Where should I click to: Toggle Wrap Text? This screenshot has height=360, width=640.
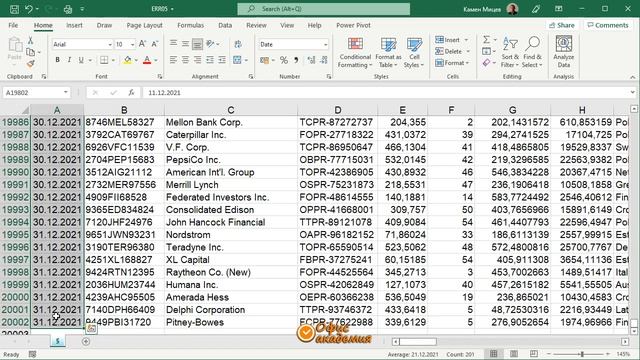click(x=238, y=44)
